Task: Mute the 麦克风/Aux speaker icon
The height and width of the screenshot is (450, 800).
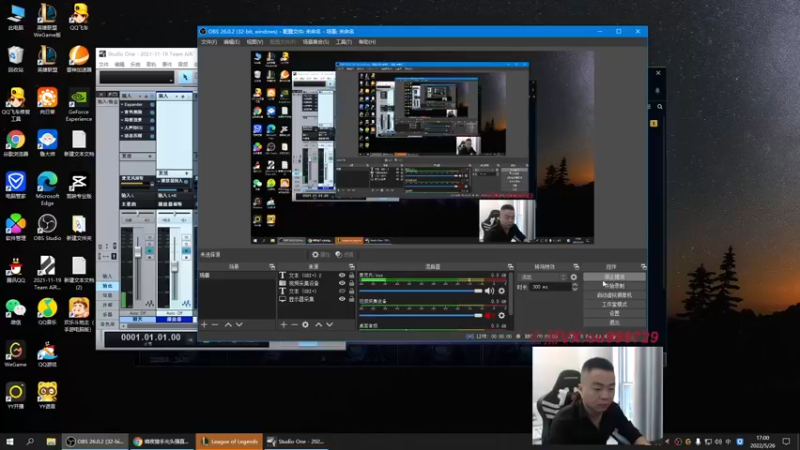Action: click(489, 291)
